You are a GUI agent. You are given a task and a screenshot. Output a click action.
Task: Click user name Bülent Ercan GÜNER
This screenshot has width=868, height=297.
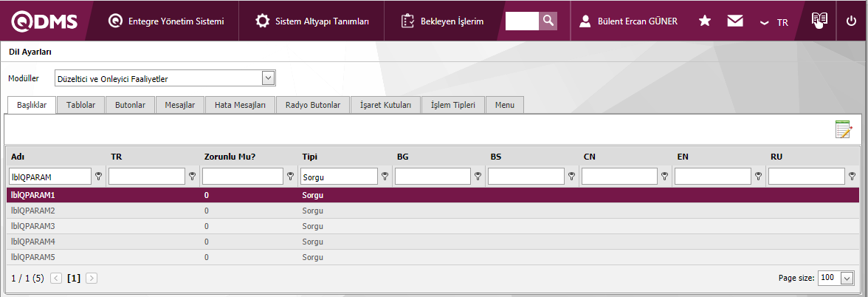click(x=629, y=21)
